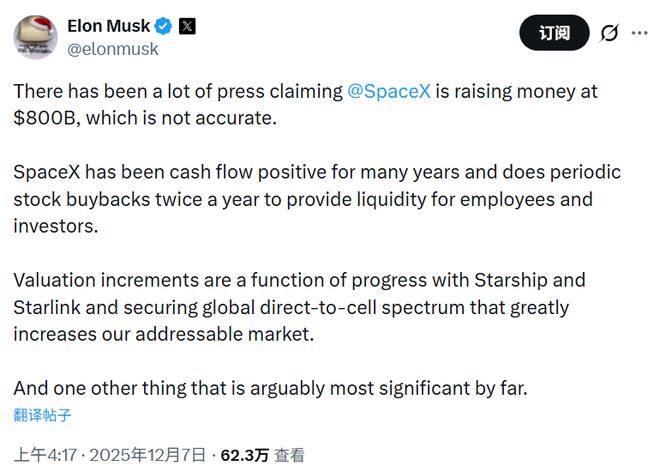660x472 pixels.
Task: Click the 62.3万 view count
Action: pyautogui.click(x=245, y=455)
